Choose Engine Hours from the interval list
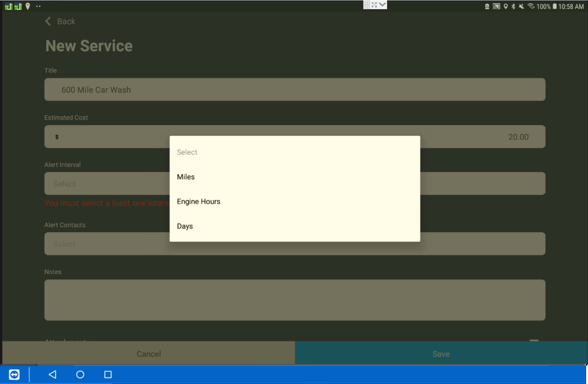Viewport: 588px width, 384px height. [x=199, y=201]
